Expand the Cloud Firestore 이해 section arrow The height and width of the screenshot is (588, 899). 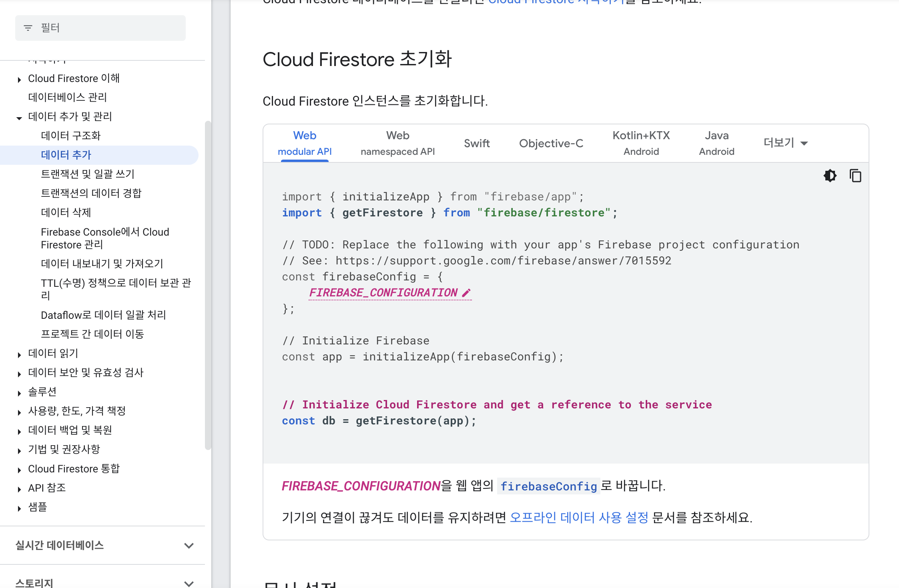pyautogui.click(x=19, y=80)
